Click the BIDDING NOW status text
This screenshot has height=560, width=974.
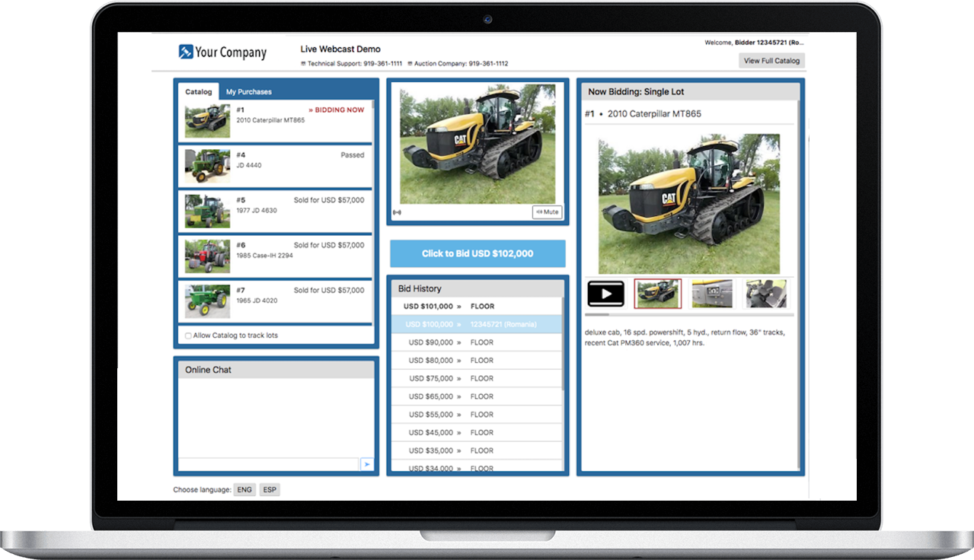click(337, 110)
